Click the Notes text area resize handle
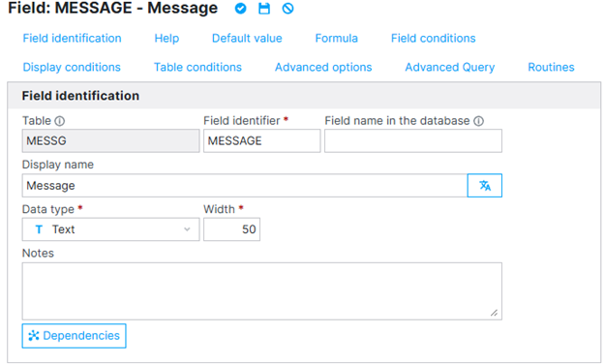Image resolution: width=604 pixels, height=364 pixels. (495, 313)
